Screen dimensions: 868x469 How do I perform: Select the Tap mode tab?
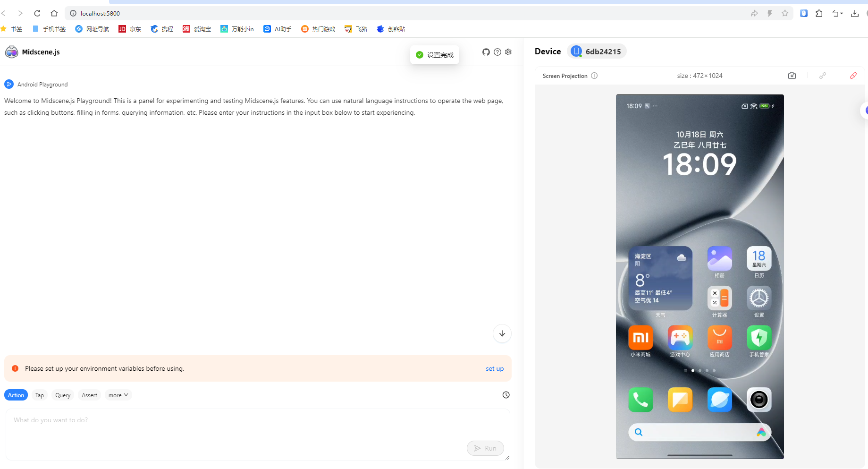(x=40, y=395)
